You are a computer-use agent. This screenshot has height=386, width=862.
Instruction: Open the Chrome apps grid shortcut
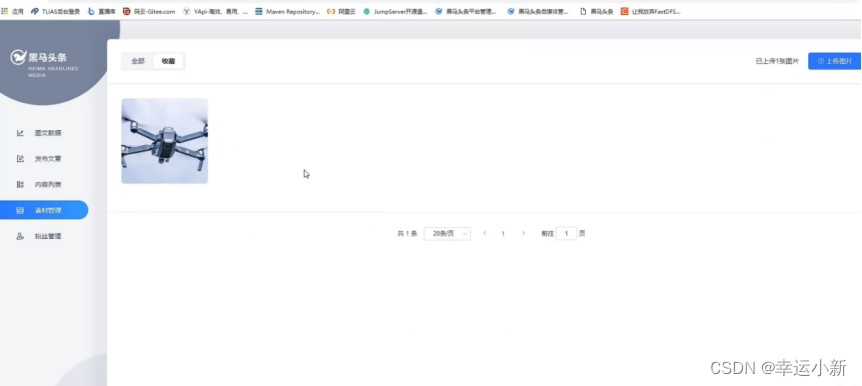click(x=12, y=11)
